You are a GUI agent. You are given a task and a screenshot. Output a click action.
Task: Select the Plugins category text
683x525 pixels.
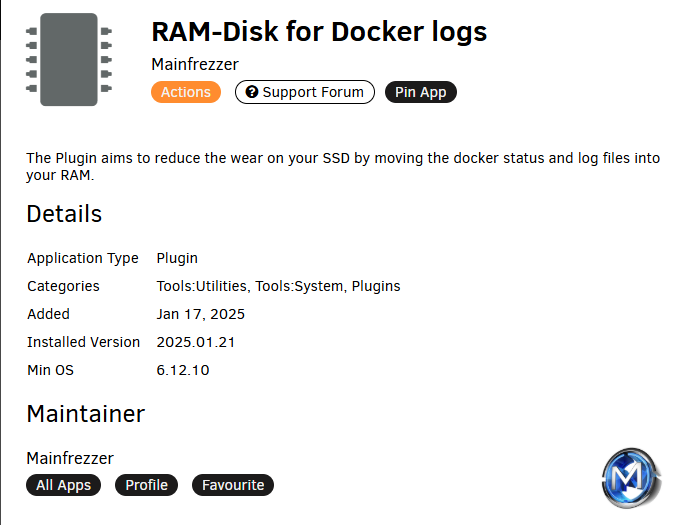pyautogui.click(x=376, y=286)
